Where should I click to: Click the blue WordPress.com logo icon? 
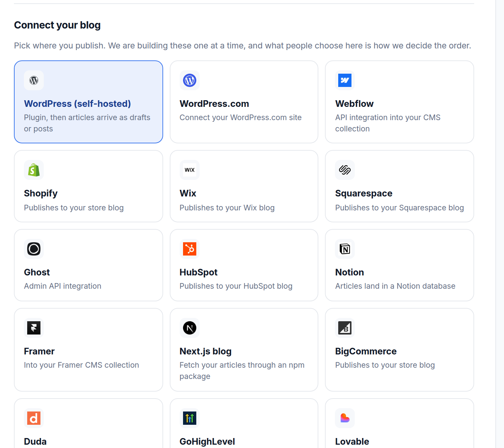coord(190,80)
